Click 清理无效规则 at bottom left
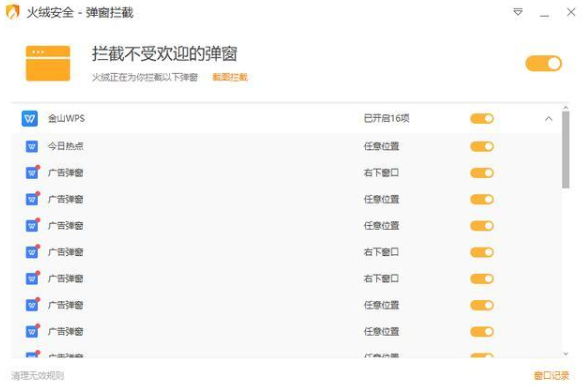Image resolution: width=585 pixels, height=385 pixels. pos(38,375)
